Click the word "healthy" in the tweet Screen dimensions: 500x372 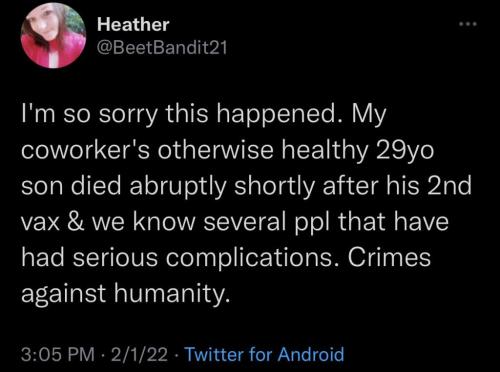tap(325, 151)
